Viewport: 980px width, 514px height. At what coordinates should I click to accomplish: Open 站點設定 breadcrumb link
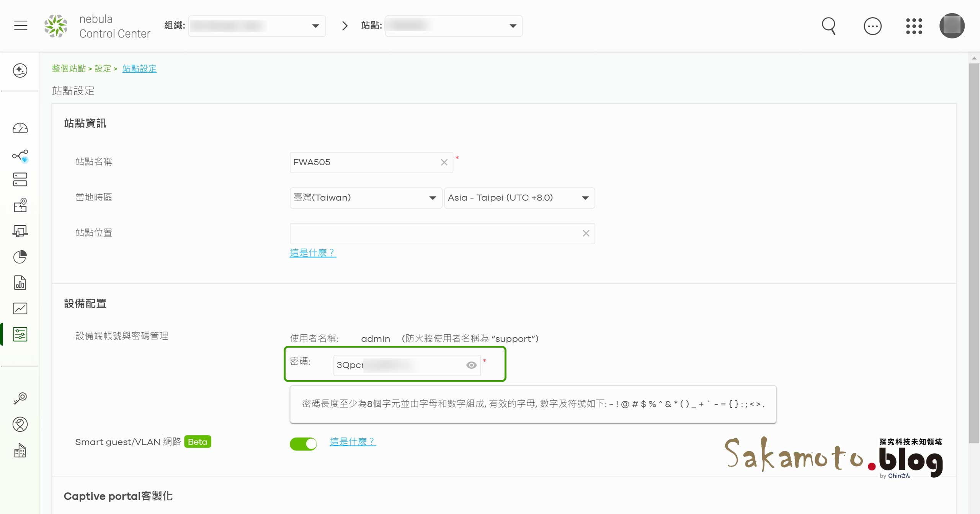coord(139,68)
